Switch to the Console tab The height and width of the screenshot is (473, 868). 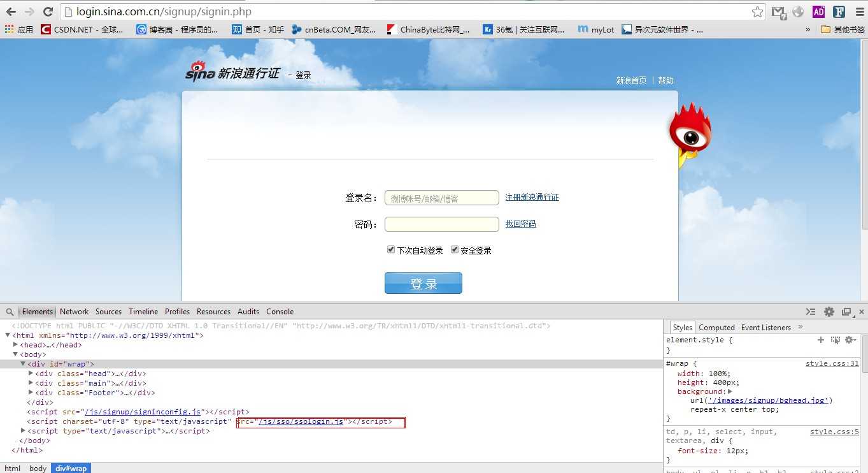280,312
